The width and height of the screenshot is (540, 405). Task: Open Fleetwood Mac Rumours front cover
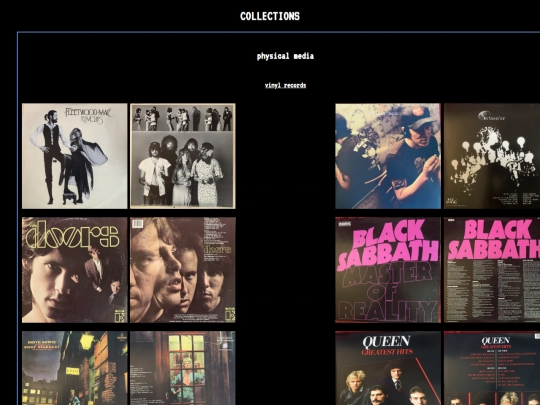tap(75, 156)
